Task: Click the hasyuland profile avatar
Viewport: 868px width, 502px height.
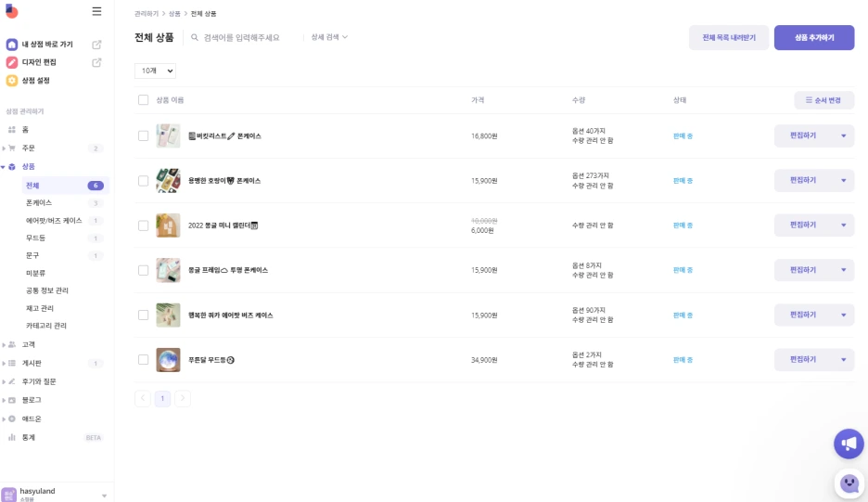Action: pyautogui.click(x=9, y=495)
